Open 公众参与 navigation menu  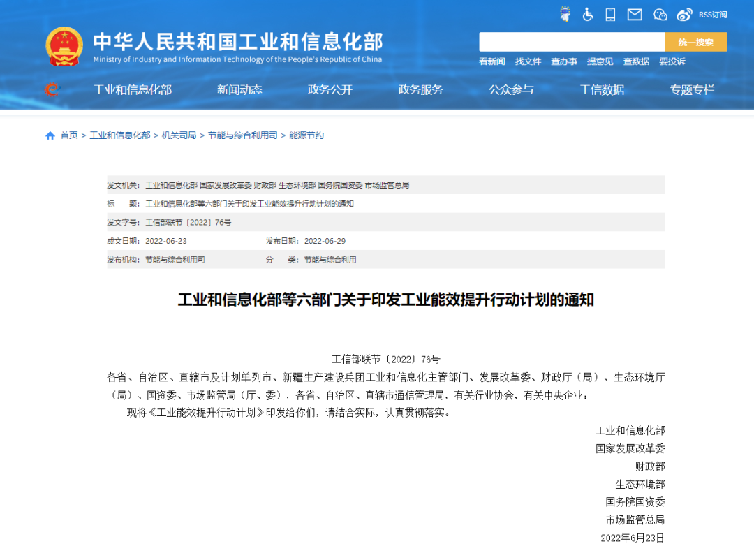(x=511, y=89)
